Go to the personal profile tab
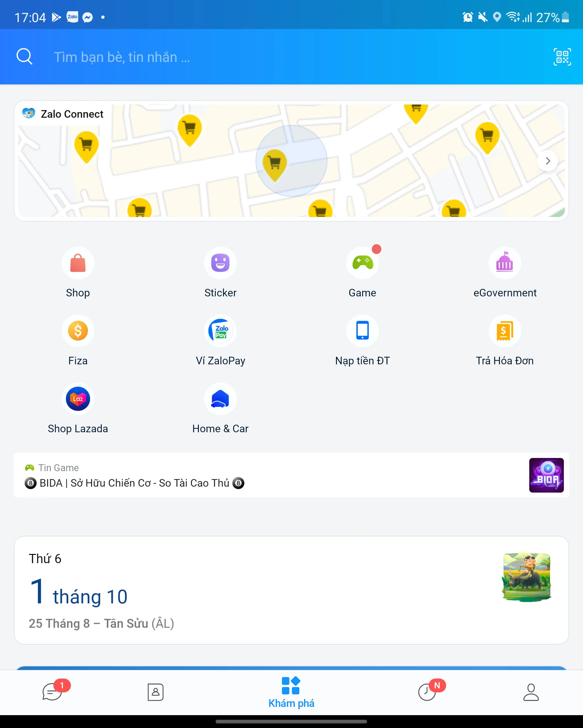583x728 pixels. (531, 692)
